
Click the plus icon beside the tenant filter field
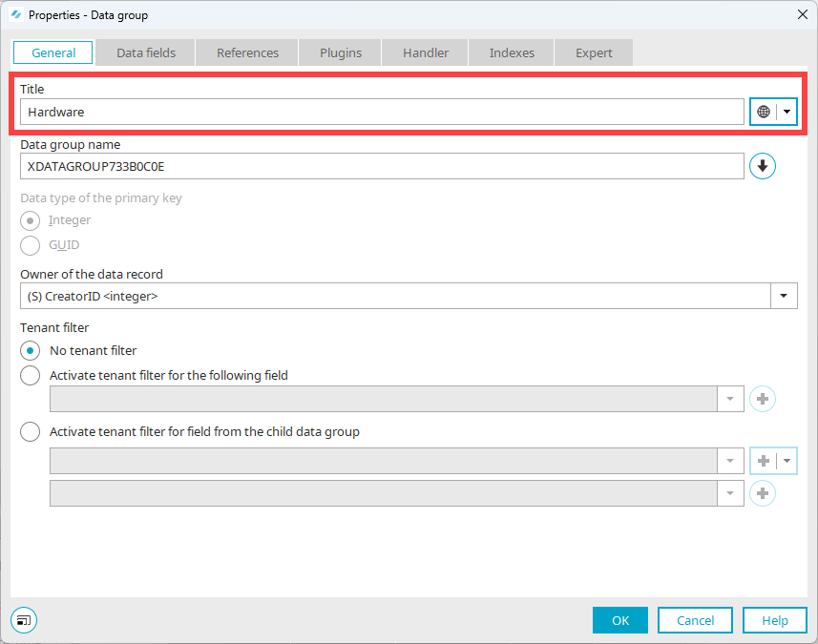click(763, 399)
